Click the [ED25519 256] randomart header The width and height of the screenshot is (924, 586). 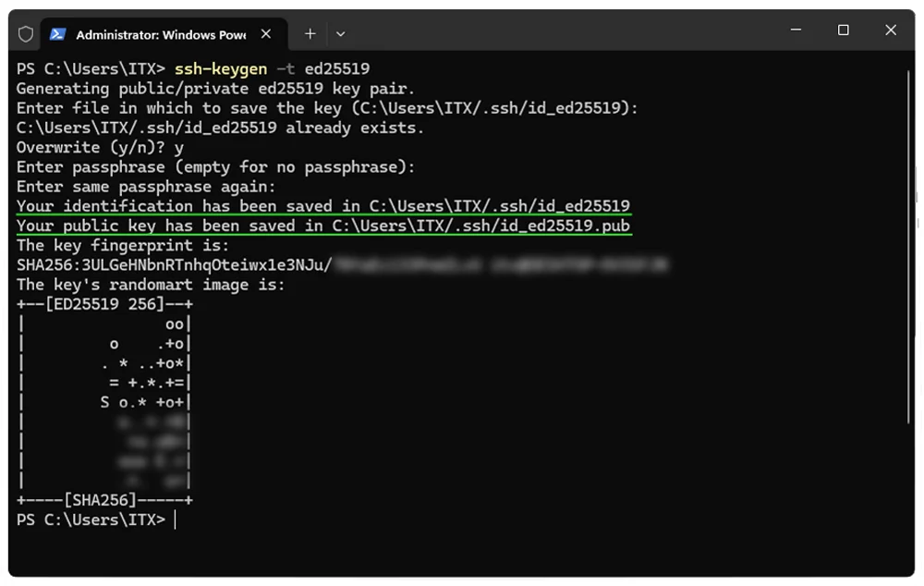[104, 304]
